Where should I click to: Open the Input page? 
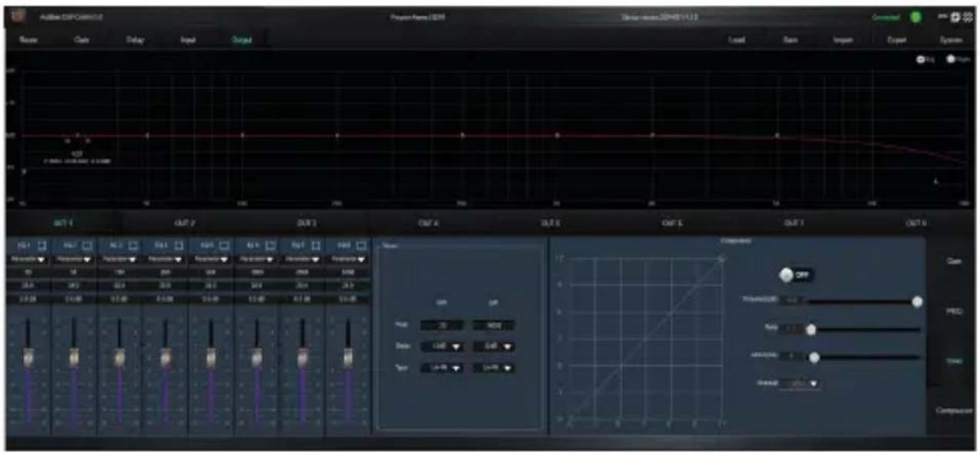[x=186, y=39]
